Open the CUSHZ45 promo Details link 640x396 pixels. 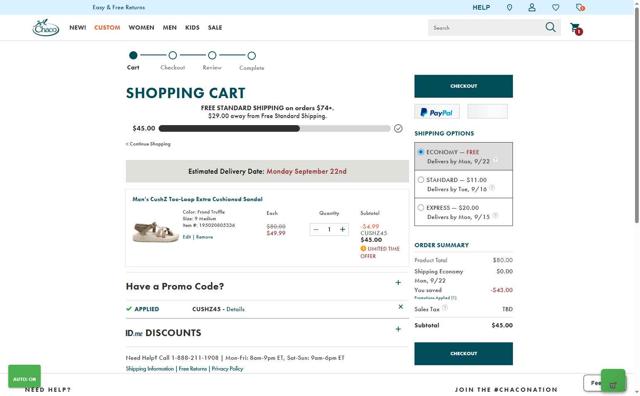236,309
